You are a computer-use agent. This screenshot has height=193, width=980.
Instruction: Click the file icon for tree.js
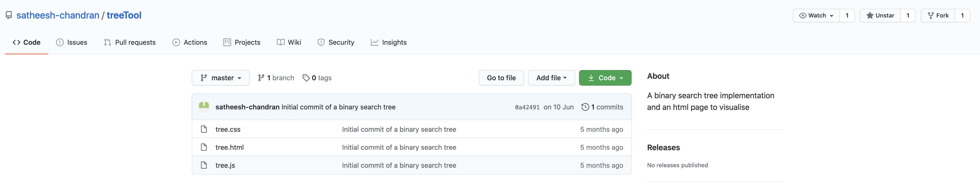click(204, 165)
